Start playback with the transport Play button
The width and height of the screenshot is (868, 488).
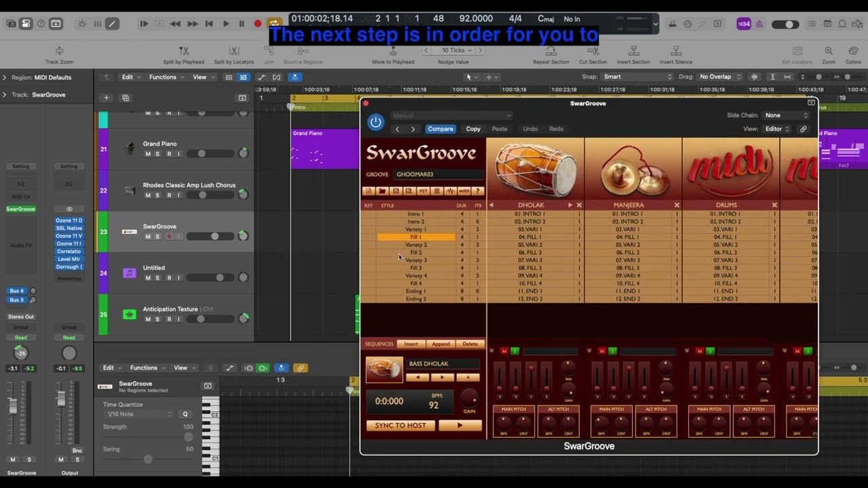(x=226, y=24)
